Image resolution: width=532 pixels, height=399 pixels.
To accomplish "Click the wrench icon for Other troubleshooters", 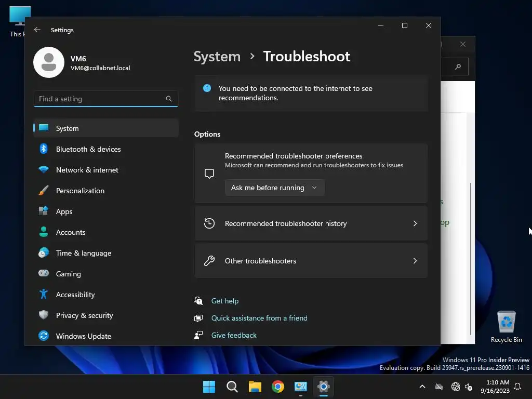I will pos(209,261).
